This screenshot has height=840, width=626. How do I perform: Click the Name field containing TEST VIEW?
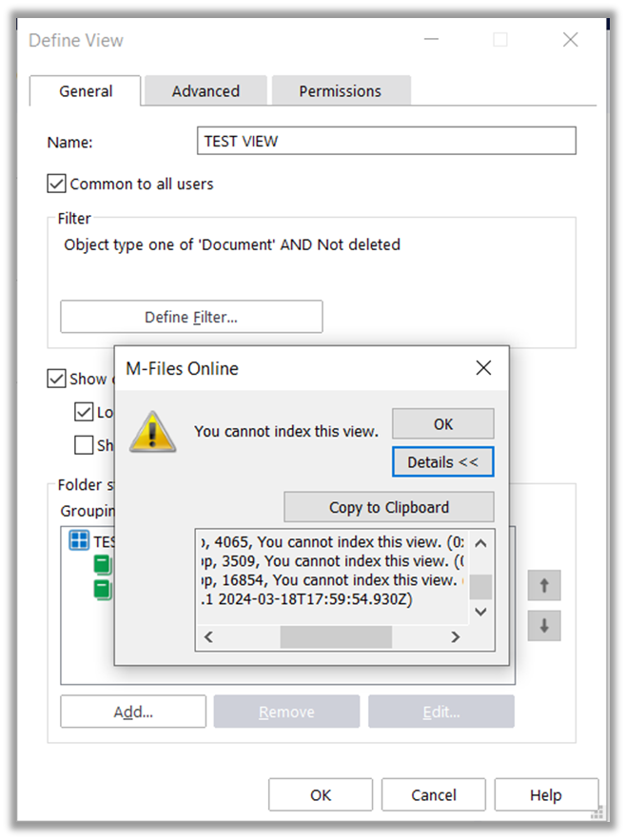[386, 141]
